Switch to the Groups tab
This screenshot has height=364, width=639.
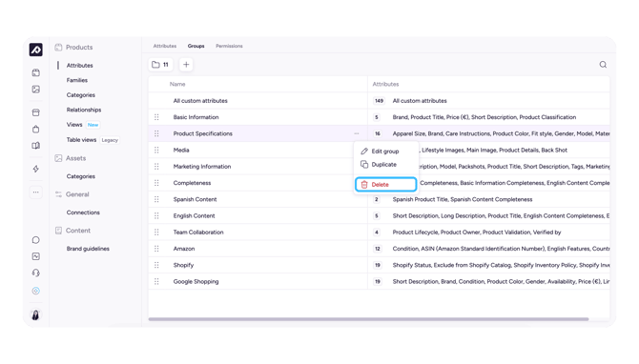pos(196,46)
